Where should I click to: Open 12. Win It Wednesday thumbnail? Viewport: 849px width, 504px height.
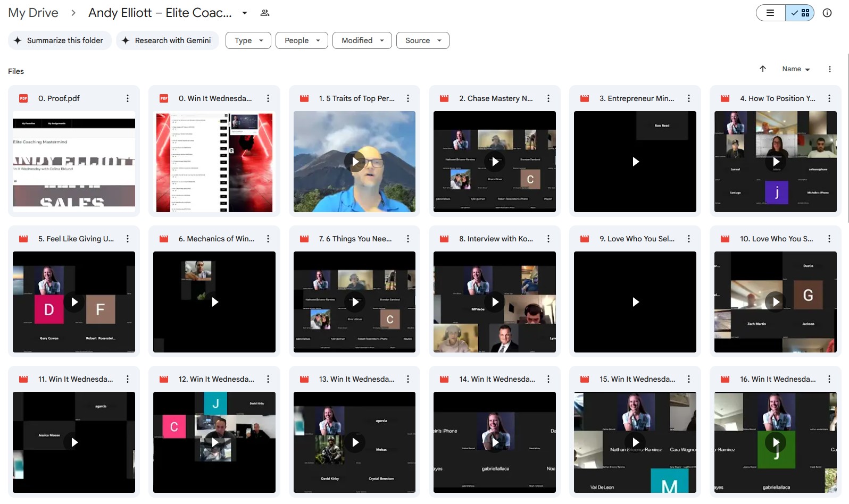click(214, 442)
